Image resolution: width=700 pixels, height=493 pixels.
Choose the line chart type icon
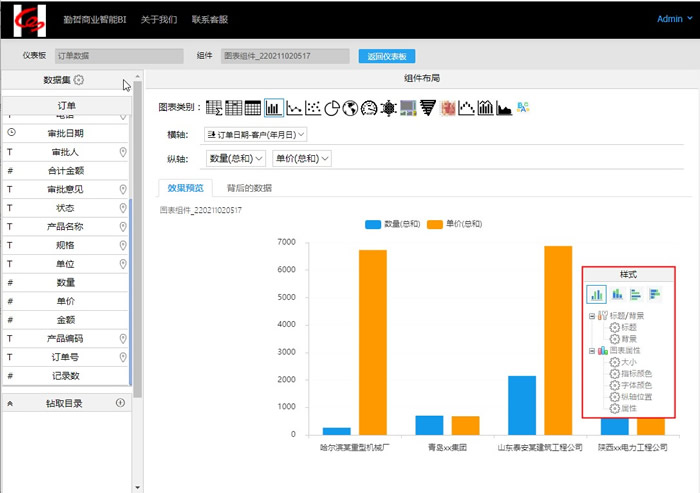click(x=293, y=108)
